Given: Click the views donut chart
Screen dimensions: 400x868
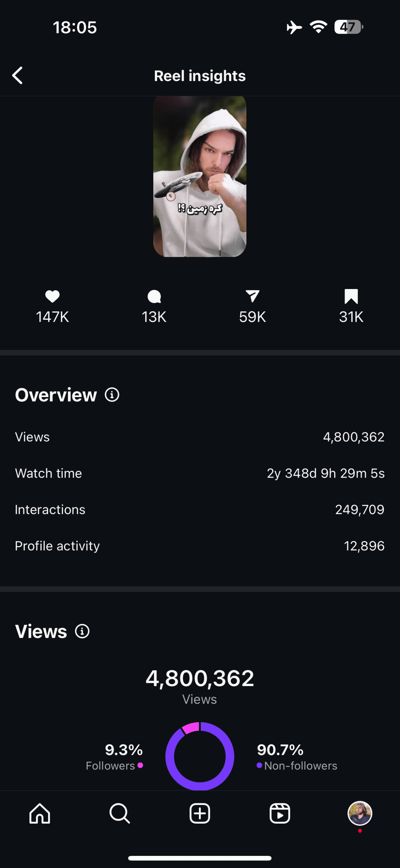Looking at the screenshot, I should (200, 756).
